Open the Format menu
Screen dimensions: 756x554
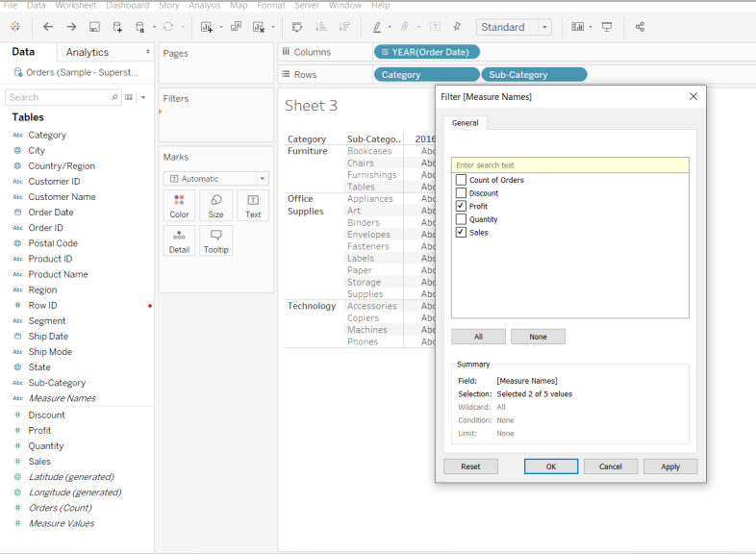click(271, 6)
